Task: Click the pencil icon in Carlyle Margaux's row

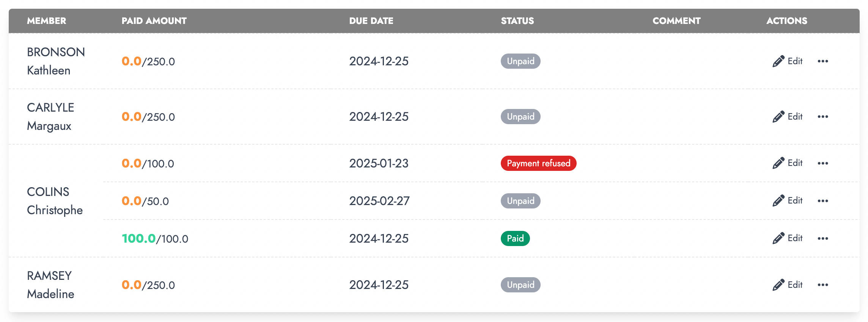Action: (x=778, y=117)
